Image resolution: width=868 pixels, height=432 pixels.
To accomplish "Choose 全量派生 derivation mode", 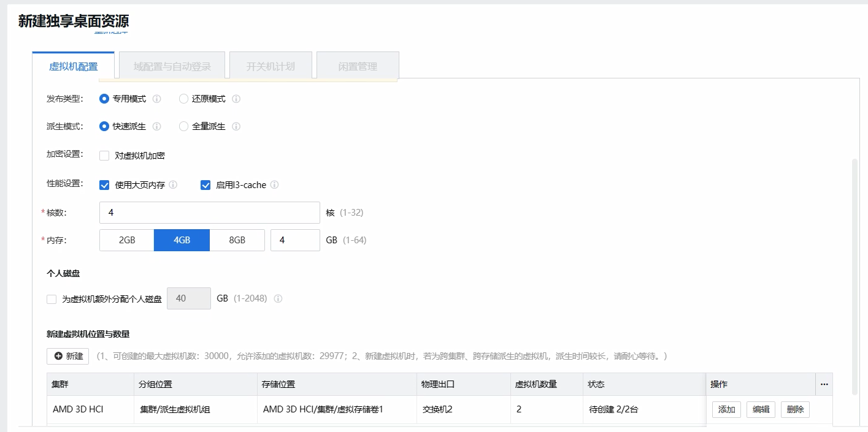I will click(x=183, y=126).
